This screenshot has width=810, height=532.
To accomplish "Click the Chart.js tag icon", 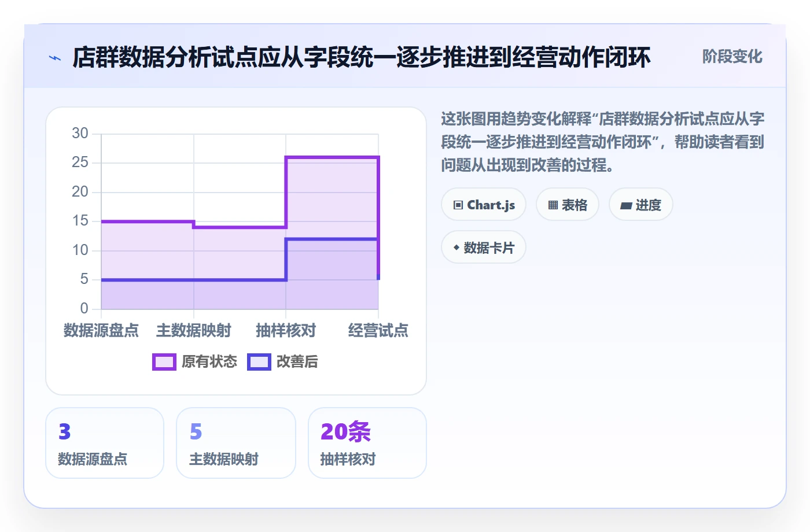I will [x=458, y=205].
